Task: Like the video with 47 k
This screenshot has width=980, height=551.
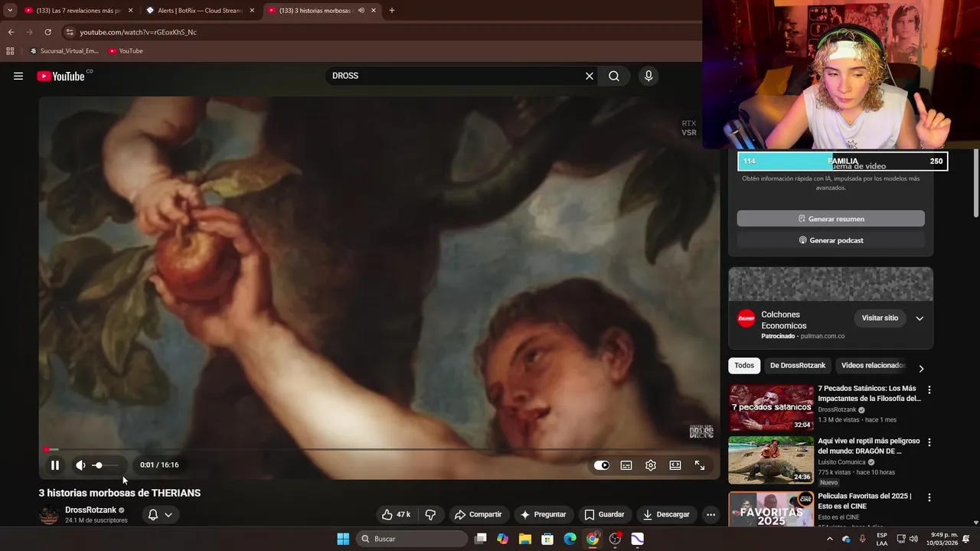Action: [x=397, y=514]
